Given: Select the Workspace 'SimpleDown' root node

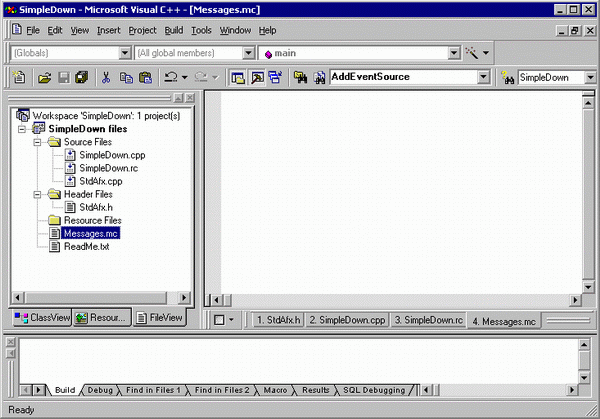Looking at the screenshot, I should tap(106, 116).
